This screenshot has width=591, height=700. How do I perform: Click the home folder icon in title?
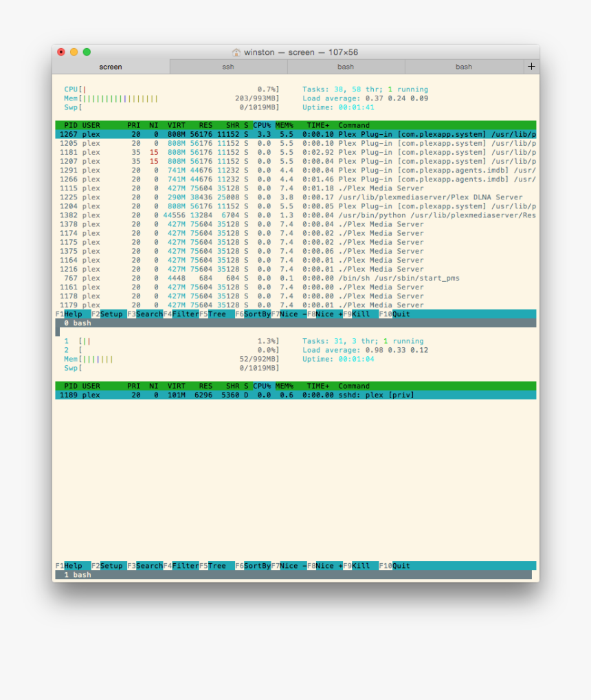236,52
